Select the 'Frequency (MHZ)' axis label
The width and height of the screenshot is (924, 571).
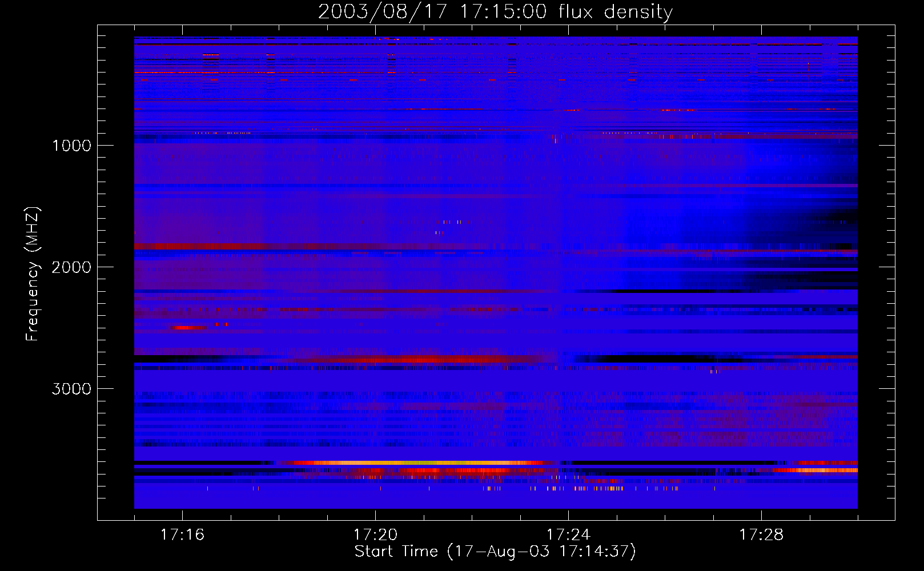point(33,275)
